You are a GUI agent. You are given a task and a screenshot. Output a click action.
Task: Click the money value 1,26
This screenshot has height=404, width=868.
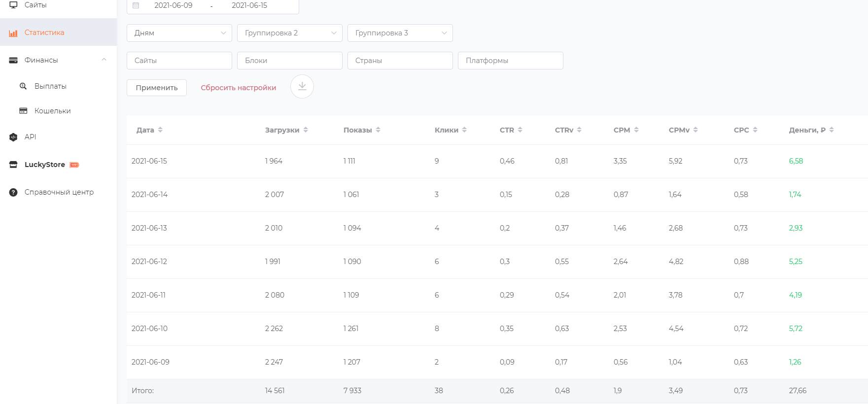pyautogui.click(x=795, y=362)
